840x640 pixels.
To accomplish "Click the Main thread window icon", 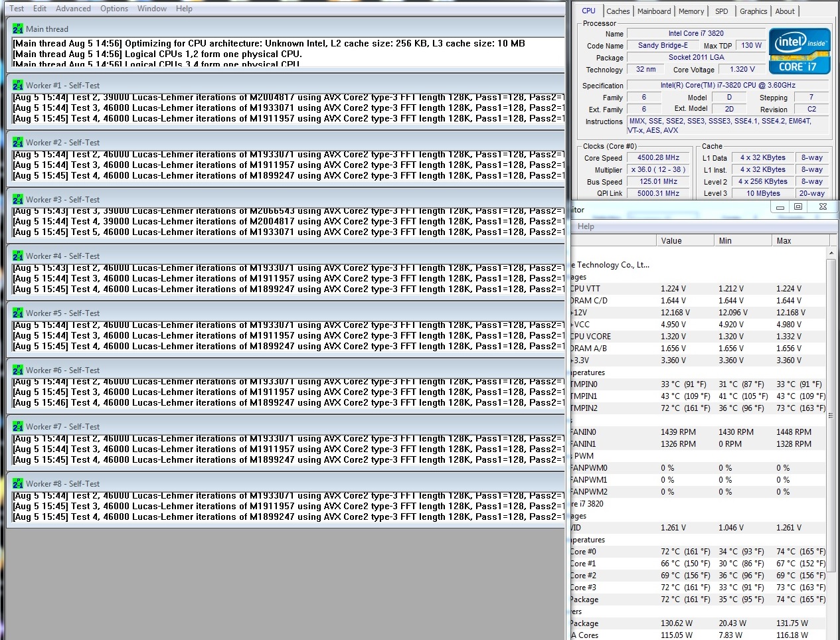I will 18,29.
